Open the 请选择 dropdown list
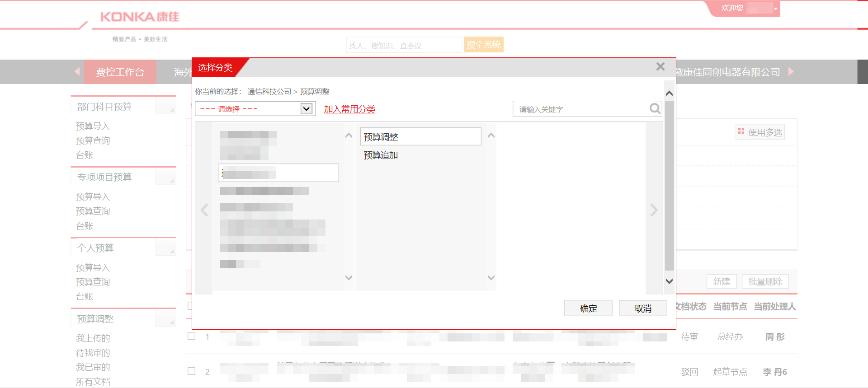868x388 pixels. click(x=306, y=109)
